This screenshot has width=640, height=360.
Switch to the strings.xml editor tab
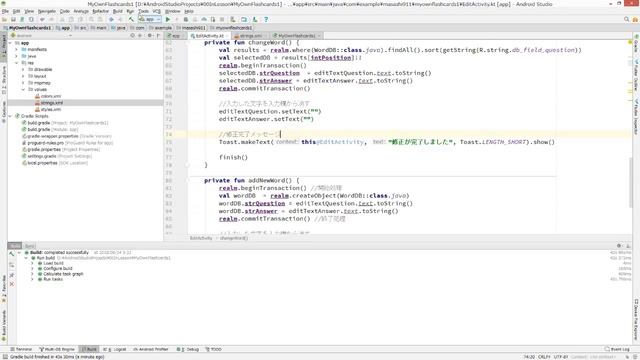click(250, 36)
